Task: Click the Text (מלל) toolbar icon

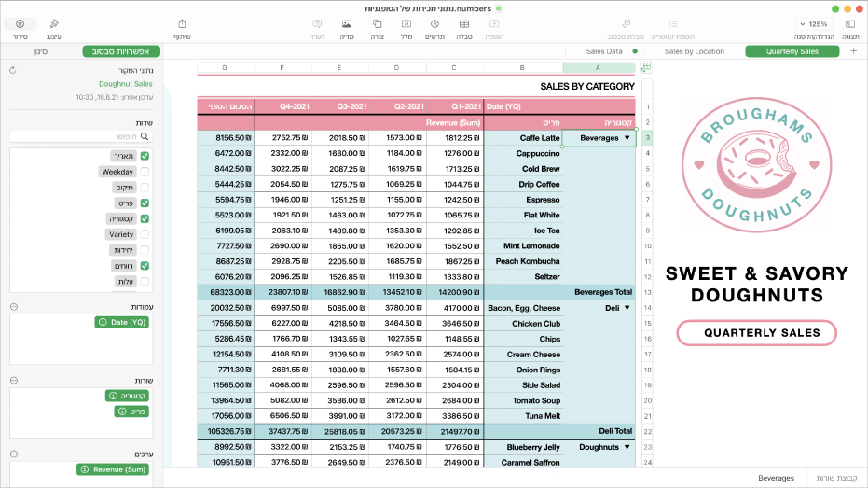Action: tap(406, 24)
